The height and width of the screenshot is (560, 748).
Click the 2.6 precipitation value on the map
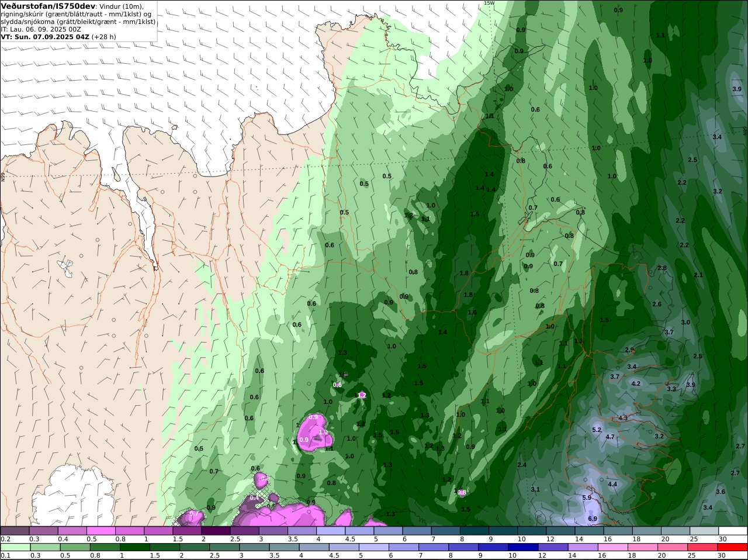click(x=657, y=304)
